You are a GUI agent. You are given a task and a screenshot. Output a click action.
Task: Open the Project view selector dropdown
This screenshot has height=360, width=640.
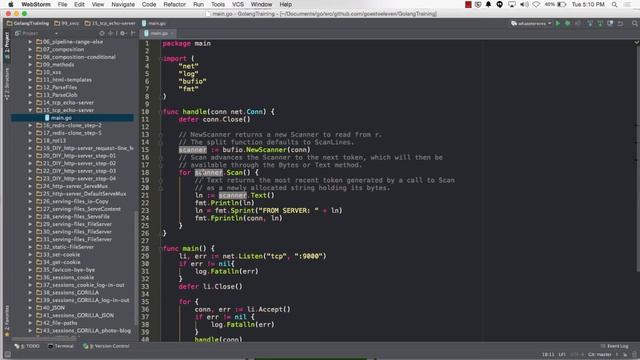point(37,33)
